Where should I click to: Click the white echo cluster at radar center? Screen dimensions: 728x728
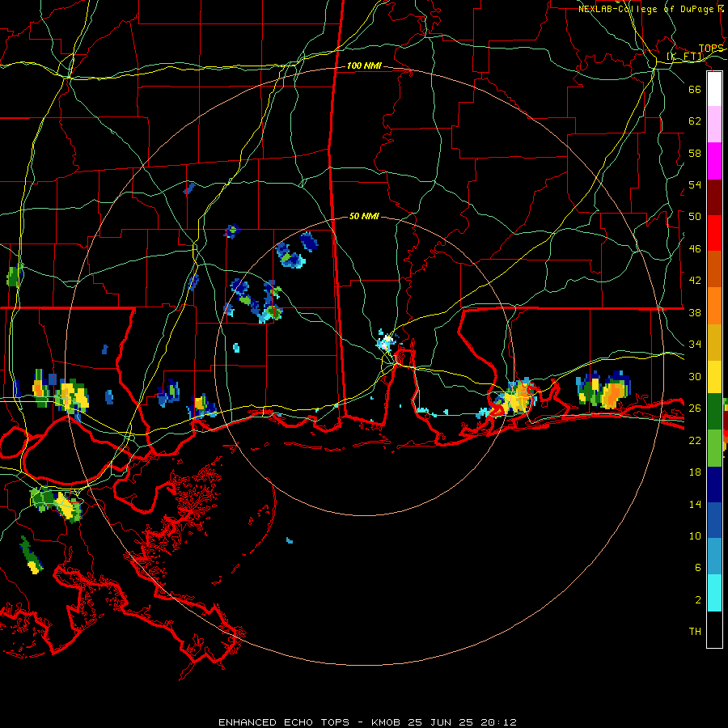(x=387, y=341)
